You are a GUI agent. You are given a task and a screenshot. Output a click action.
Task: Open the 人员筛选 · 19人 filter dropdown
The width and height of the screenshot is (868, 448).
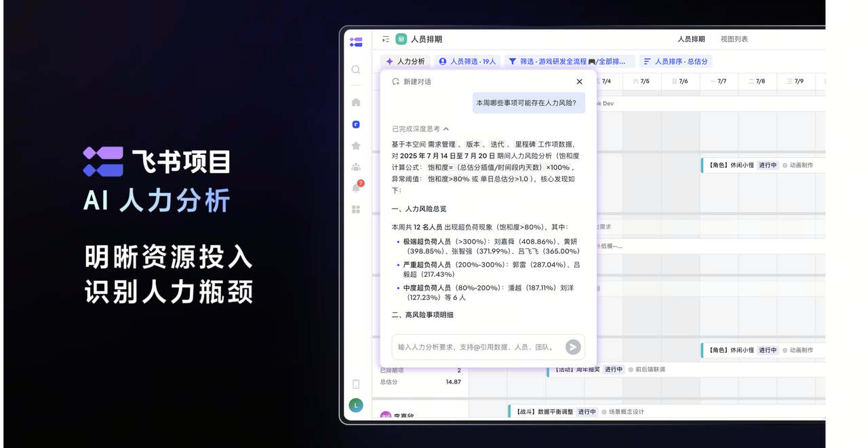[x=467, y=62]
